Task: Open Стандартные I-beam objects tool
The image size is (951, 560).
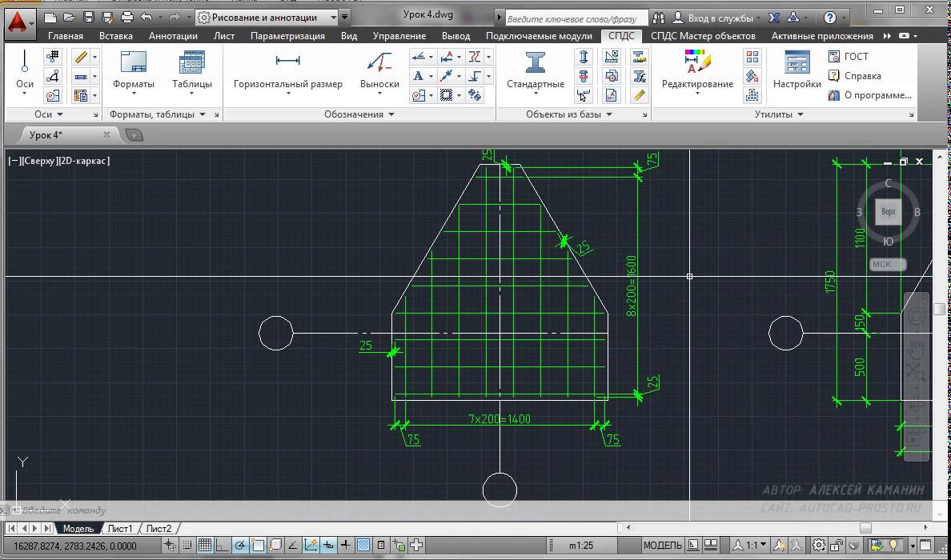Action: point(536,73)
